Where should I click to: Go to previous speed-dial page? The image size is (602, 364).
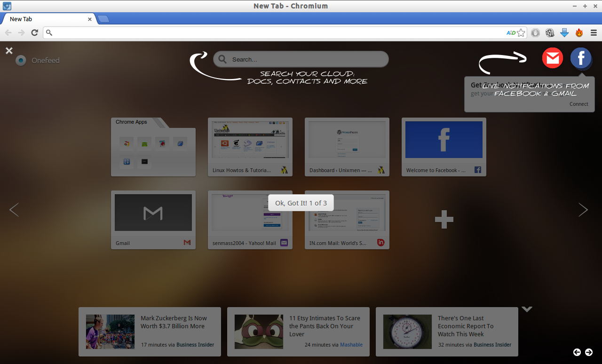(x=14, y=210)
